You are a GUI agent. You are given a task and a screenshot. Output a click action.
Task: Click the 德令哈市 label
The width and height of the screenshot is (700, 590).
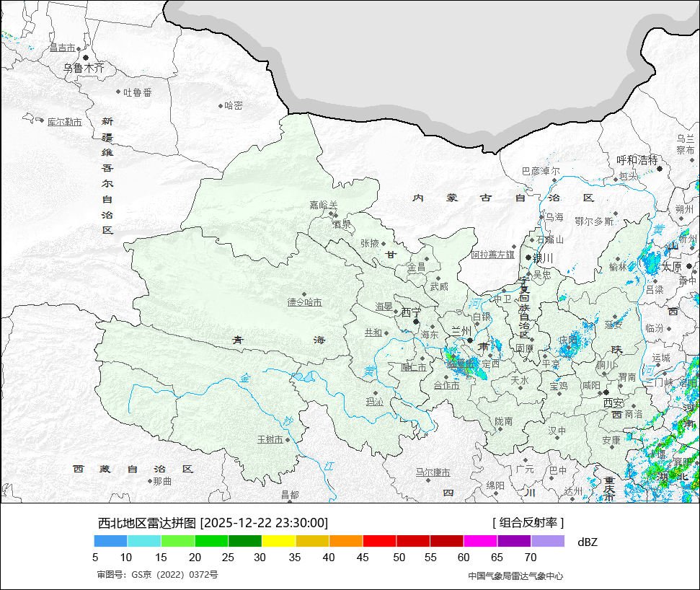304,302
